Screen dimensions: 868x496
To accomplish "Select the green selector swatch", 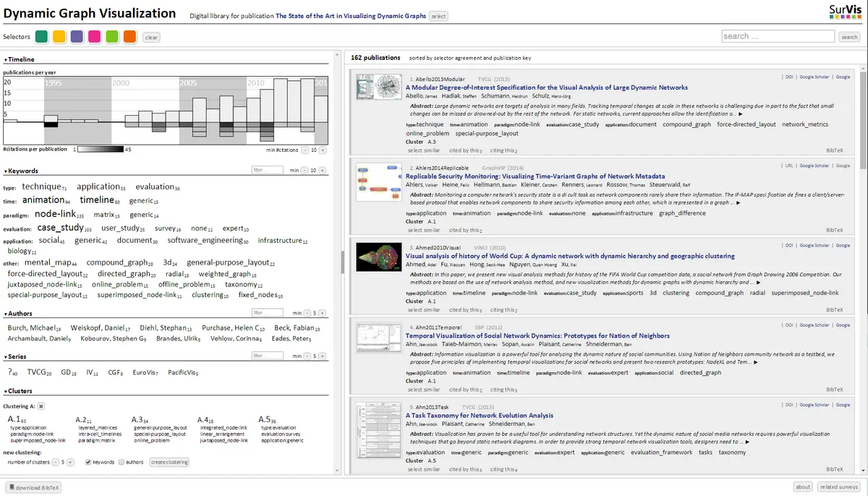I will (x=42, y=37).
